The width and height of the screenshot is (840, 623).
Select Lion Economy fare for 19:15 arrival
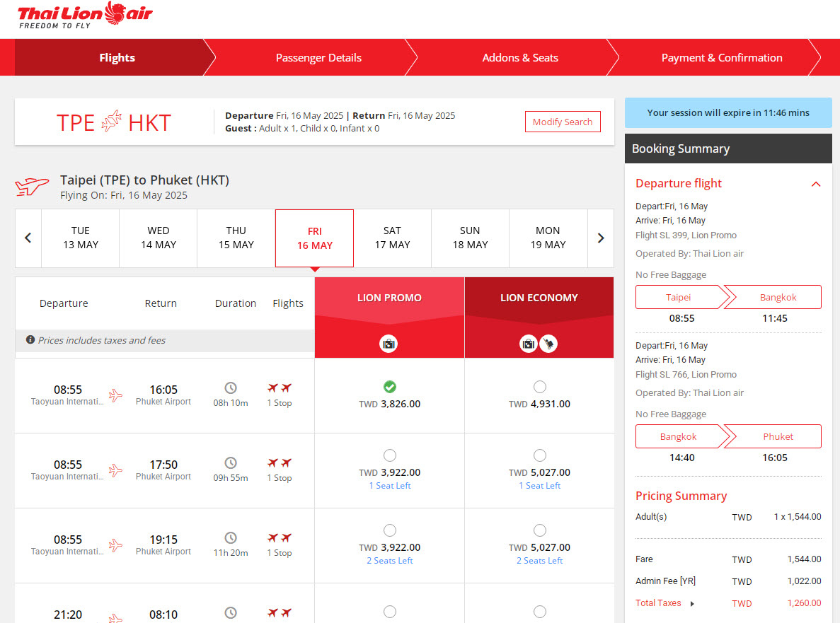[x=540, y=530]
